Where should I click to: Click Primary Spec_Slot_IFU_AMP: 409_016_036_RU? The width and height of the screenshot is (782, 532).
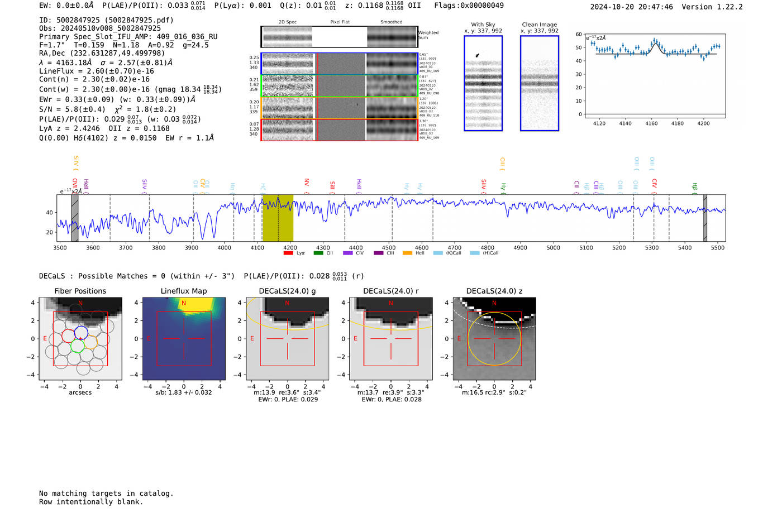tap(128, 37)
